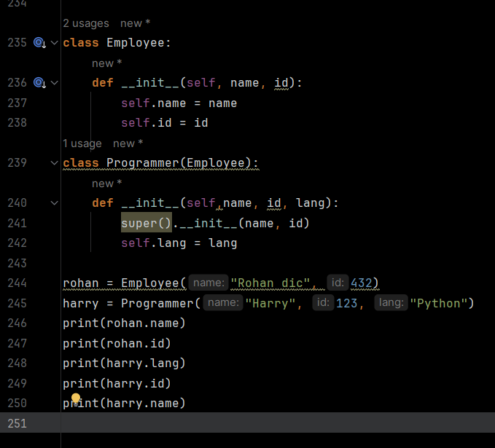Click 'print(rohan.id)' statement
The height and width of the screenshot is (448, 495).
click(117, 344)
